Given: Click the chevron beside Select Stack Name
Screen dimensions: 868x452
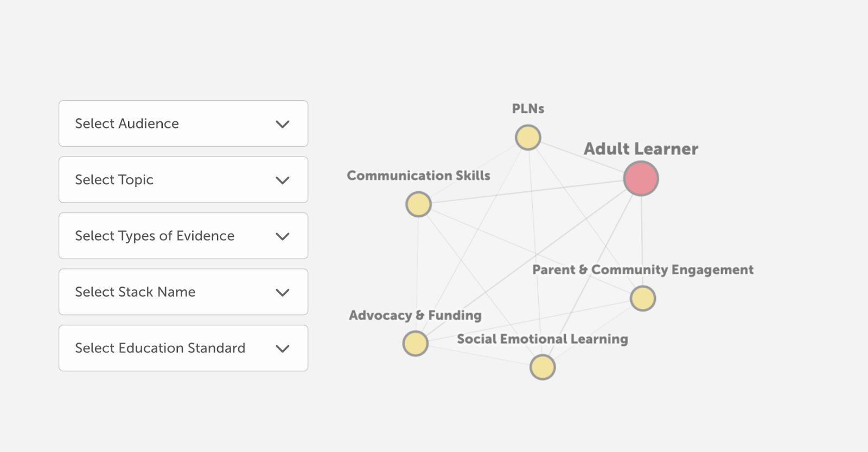Looking at the screenshot, I should (x=283, y=293).
